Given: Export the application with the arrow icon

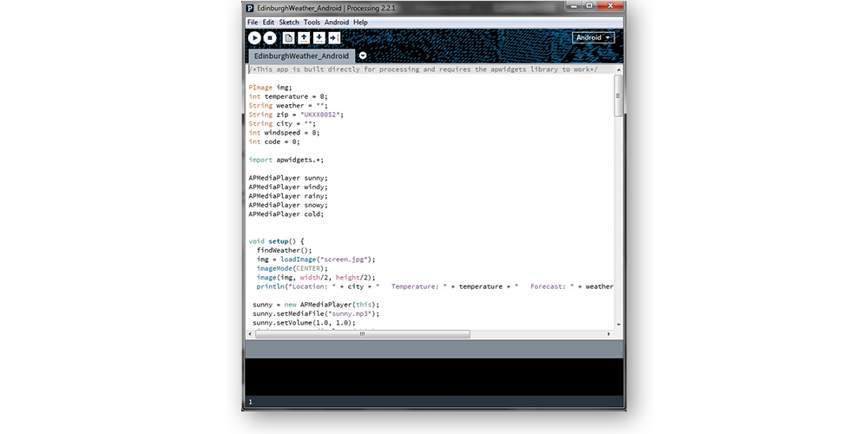Looking at the screenshot, I should point(334,37).
